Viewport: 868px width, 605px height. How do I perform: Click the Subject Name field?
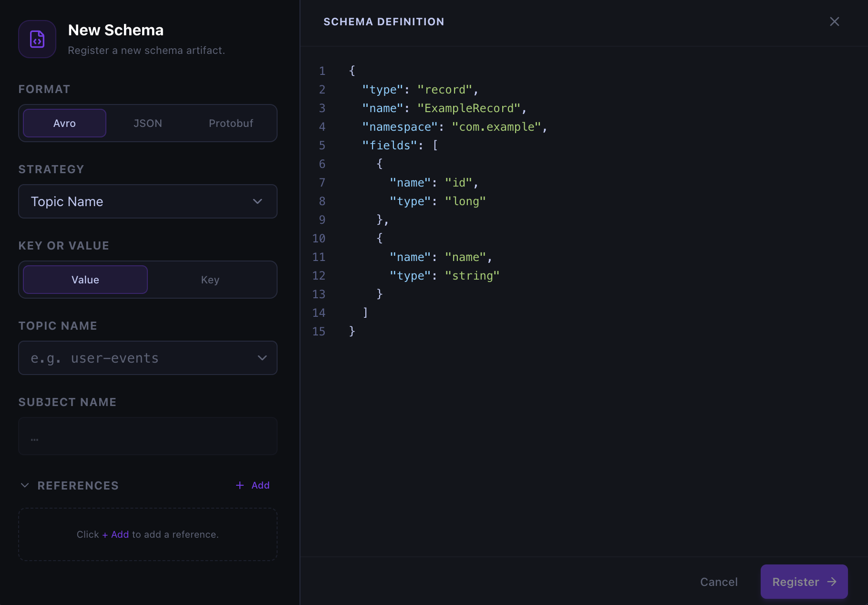(x=148, y=436)
